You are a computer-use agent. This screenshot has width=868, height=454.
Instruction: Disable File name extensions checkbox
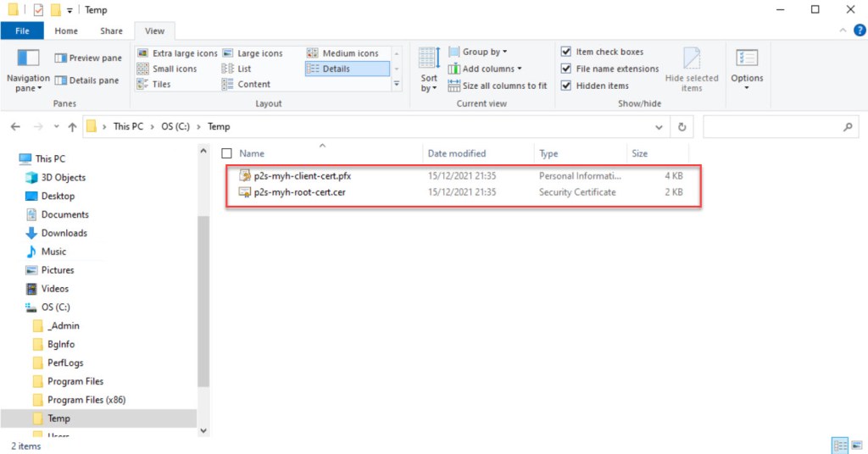click(566, 69)
